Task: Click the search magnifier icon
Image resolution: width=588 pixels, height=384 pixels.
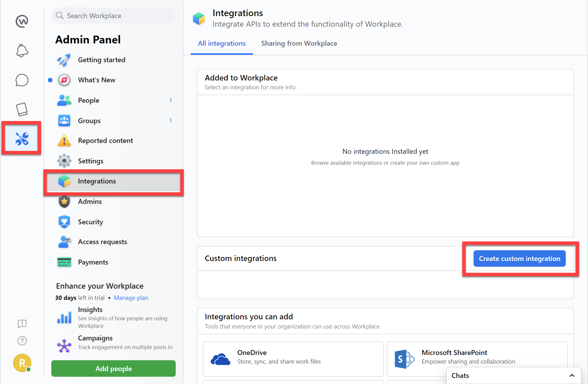Action: point(59,16)
